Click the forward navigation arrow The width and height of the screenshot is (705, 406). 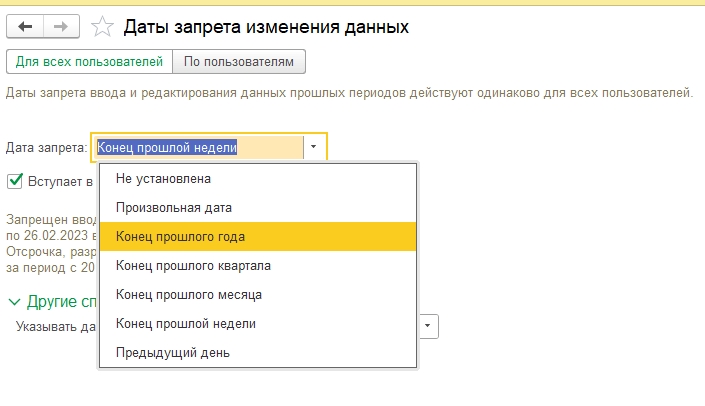tap(59, 26)
